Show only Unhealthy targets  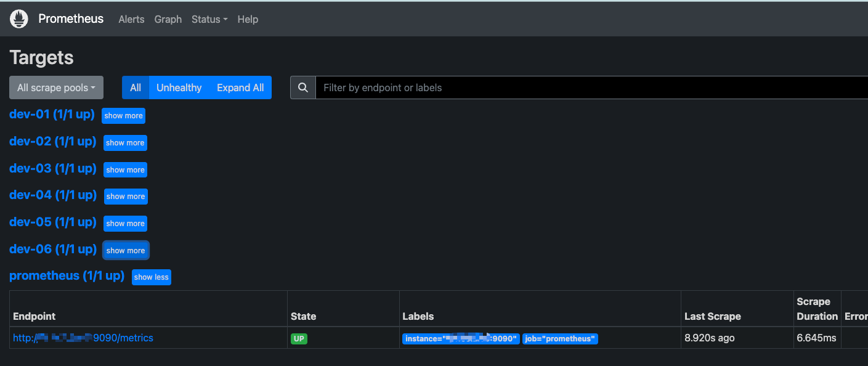(x=179, y=87)
